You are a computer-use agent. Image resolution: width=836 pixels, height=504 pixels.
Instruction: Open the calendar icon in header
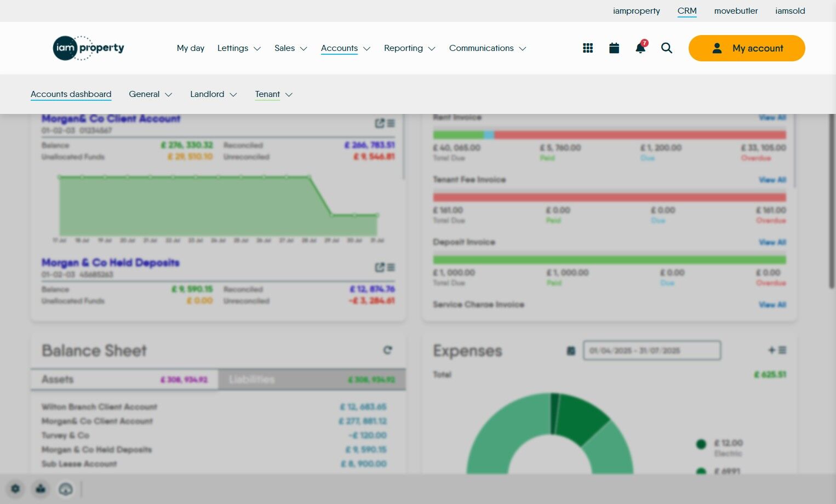click(x=614, y=48)
